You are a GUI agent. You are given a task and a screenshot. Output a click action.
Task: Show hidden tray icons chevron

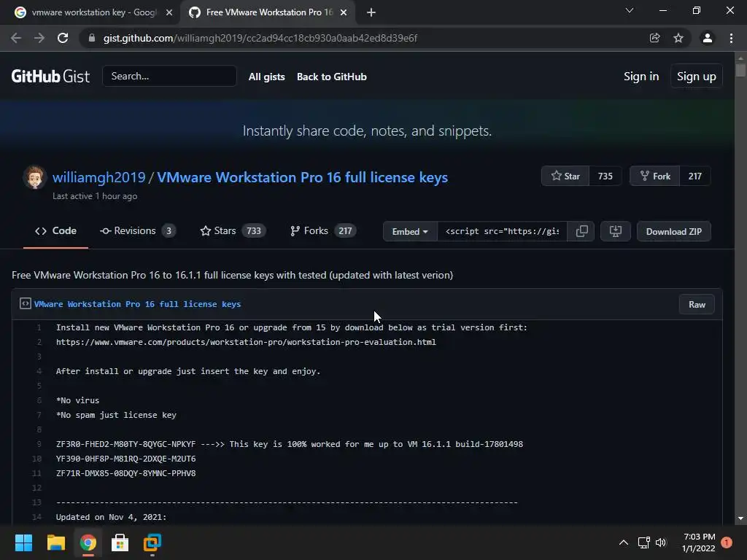point(623,542)
